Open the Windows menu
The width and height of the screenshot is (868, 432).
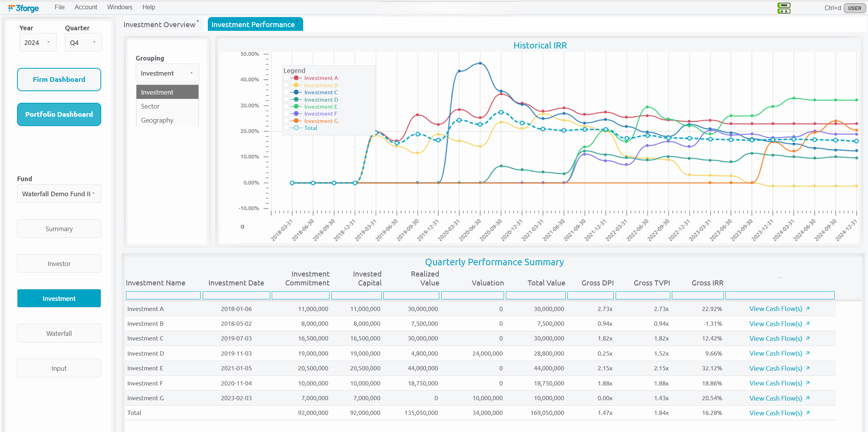(x=119, y=7)
